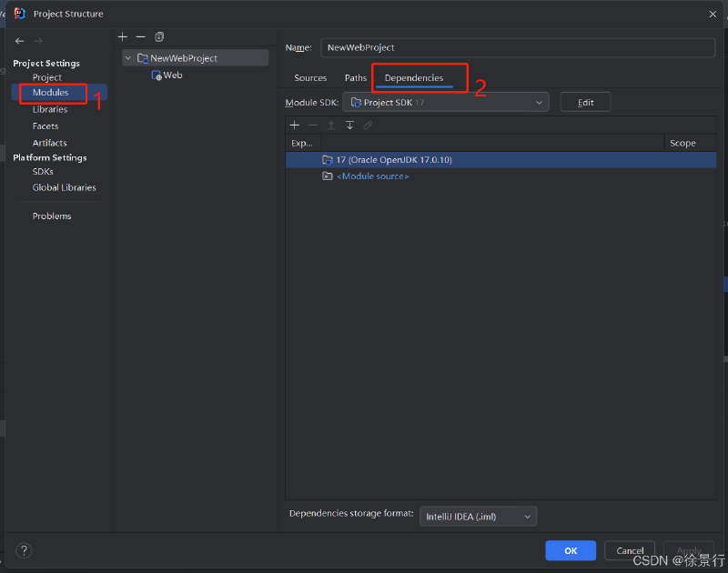The image size is (728, 573).
Task: Open SDKs under Platform Settings
Action: click(x=43, y=172)
